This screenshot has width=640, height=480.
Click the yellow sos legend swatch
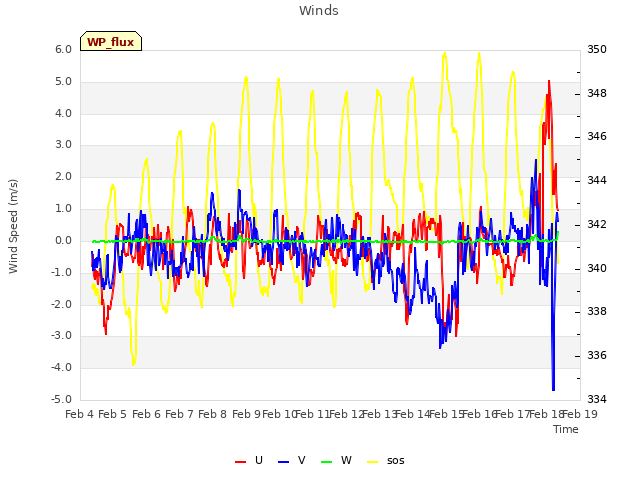[373, 462]
